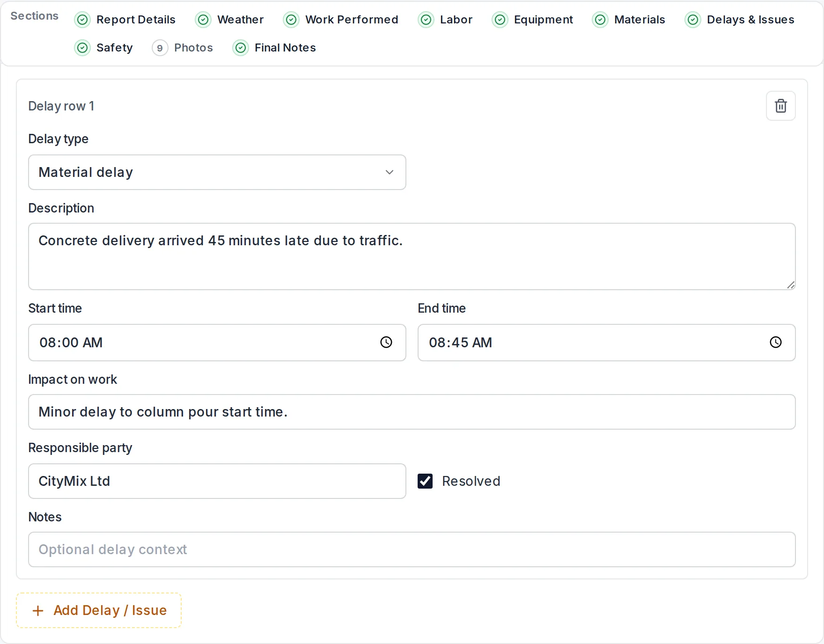The height and width of the screenshot is (644, 824).
Task: Open the Delay type dropdown
Action: pyautogui.click(x=217, y=172)
